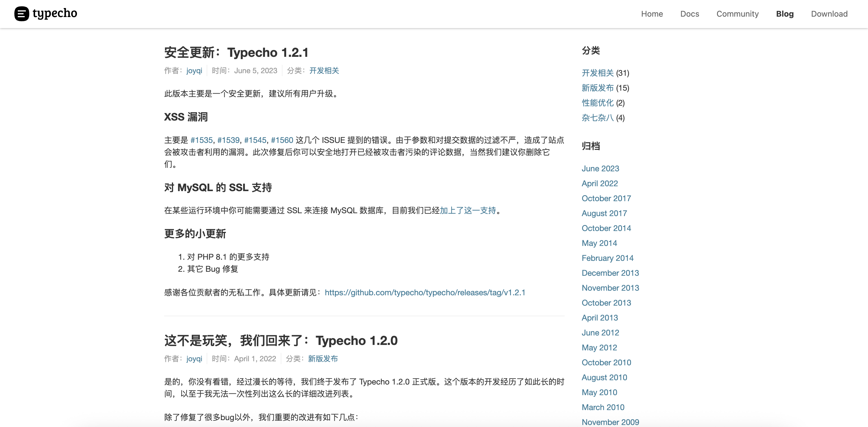Click the 分类 sidebar heading
The width and height of the screenshot is (868, 427).
click(x=591, y=51)
